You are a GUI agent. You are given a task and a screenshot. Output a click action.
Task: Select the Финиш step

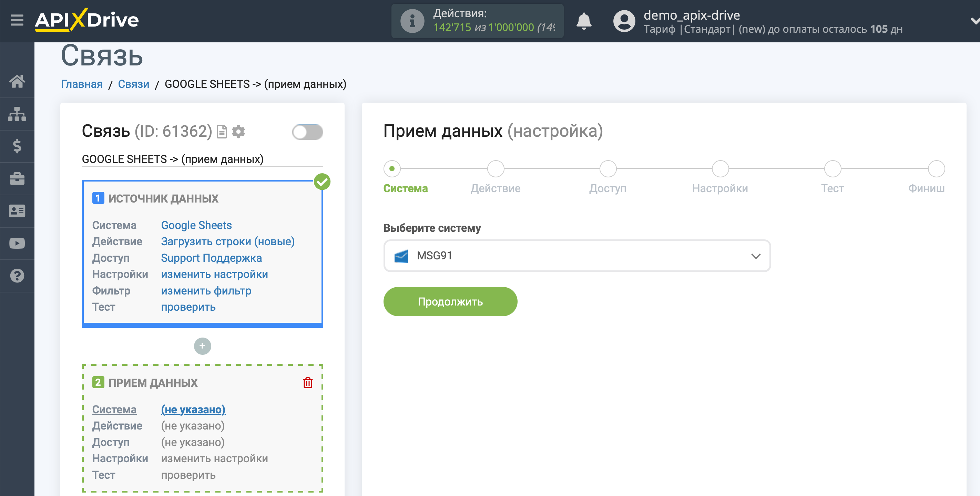tap(936, 168)
